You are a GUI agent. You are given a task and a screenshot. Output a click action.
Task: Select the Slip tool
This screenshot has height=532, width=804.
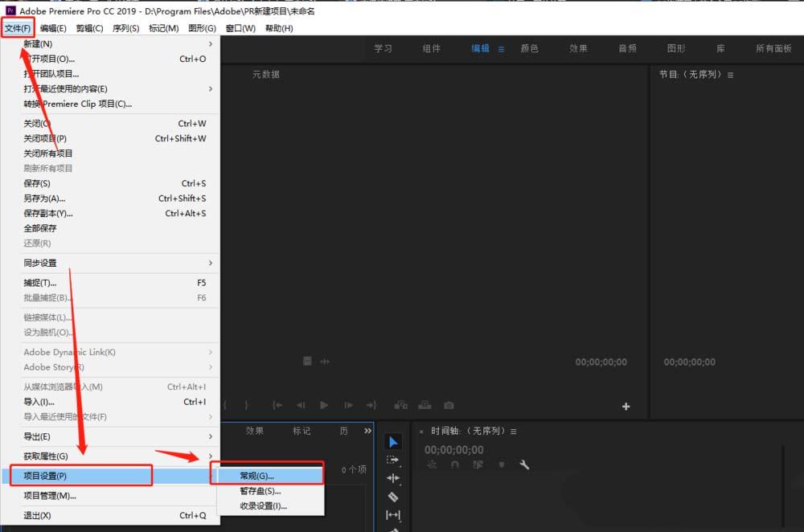393,515
